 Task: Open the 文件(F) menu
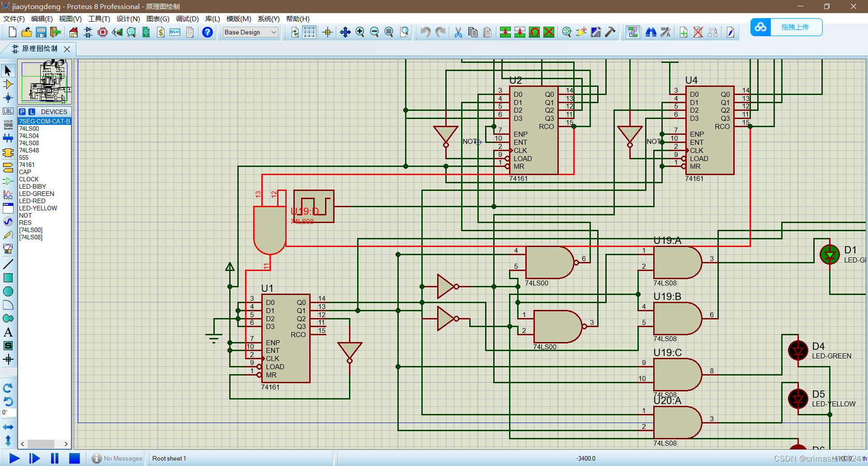coord(14,19)
